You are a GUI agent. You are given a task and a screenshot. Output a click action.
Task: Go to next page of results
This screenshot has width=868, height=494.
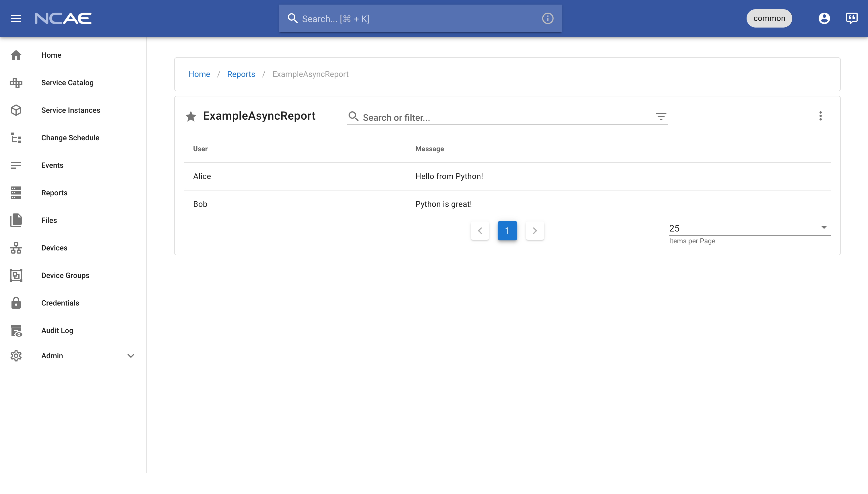tap(535, 231)
